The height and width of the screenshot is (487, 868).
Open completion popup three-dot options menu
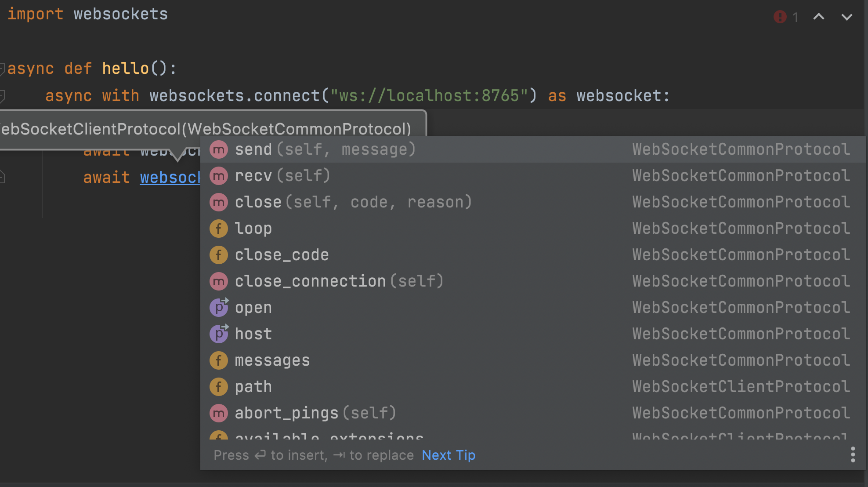pyautogui.click(x=853, y=454)
